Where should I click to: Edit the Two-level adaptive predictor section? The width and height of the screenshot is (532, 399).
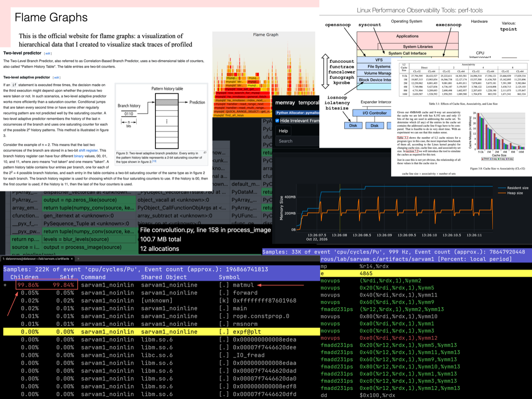tap(57, 78)
